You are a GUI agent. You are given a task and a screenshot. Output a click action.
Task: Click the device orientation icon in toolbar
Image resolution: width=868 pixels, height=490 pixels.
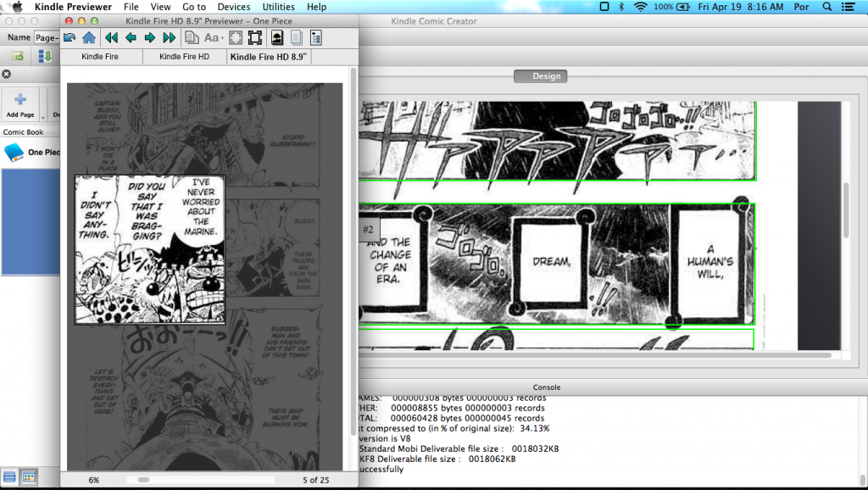click(x=278, y=37)
